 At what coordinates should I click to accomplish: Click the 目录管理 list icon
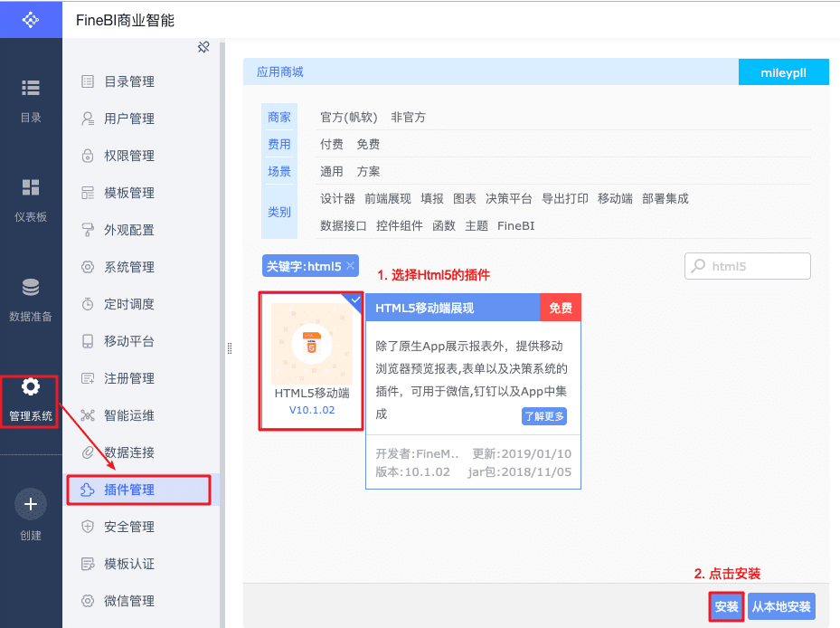pos(88,81)
